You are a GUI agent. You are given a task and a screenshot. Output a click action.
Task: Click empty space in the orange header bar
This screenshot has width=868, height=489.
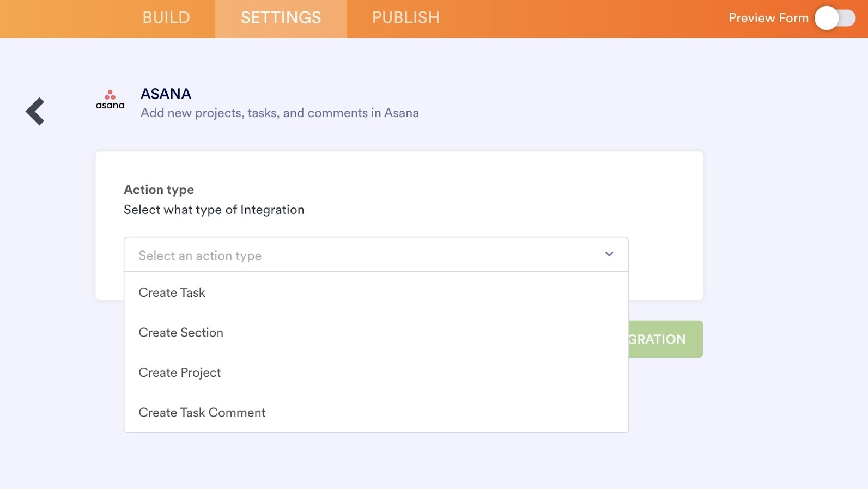(572, 19)
